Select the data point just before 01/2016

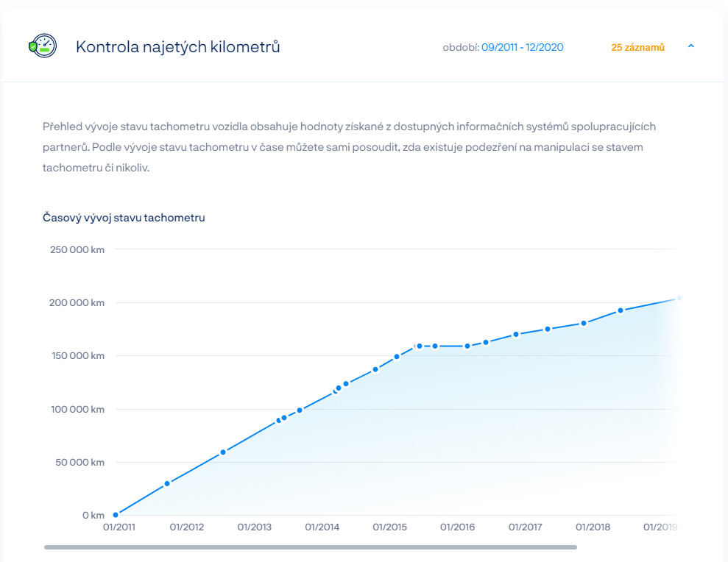435,346
